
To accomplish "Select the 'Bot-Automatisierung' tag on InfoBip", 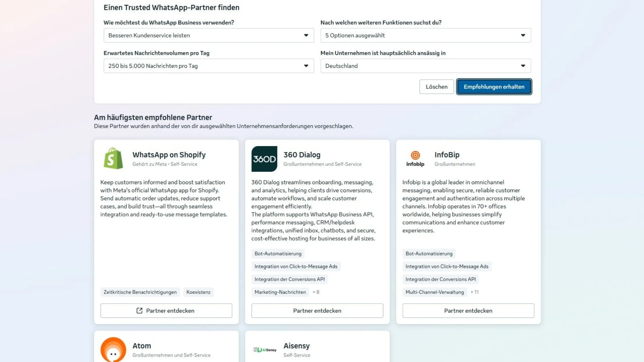I will tap(429, 253).
